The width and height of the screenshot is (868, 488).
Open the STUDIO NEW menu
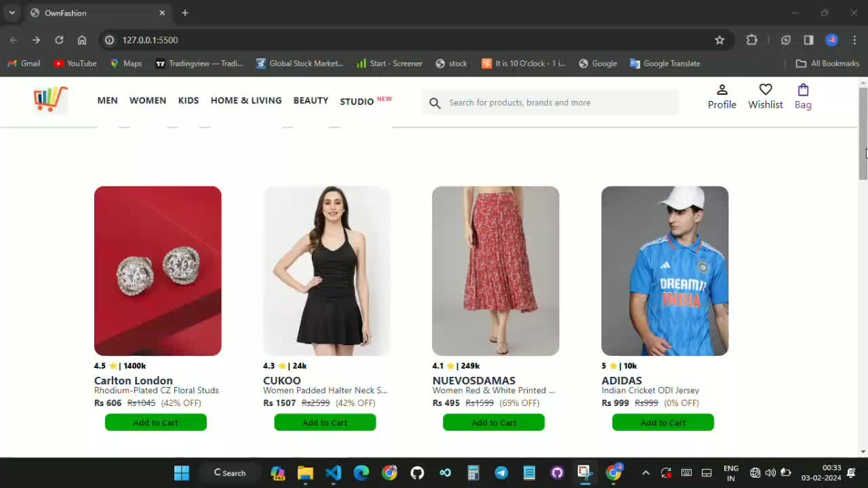pyautogui.click(x=366, y=100)
